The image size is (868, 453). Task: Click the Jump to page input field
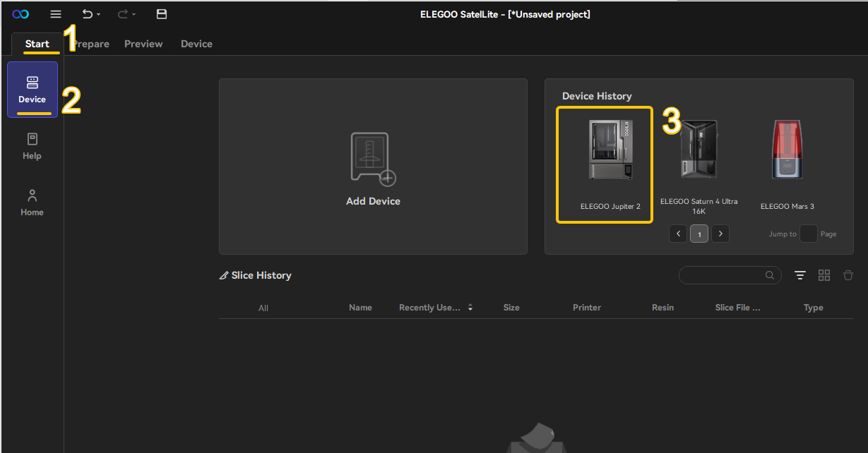(809, 234)
